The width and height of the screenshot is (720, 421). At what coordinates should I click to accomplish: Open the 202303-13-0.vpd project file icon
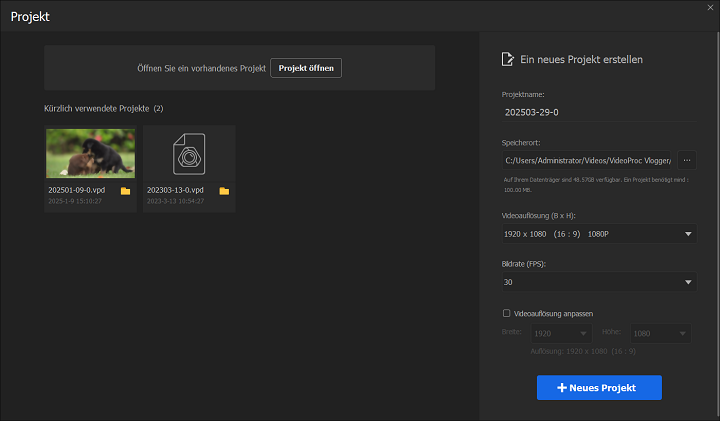point(189,152)
